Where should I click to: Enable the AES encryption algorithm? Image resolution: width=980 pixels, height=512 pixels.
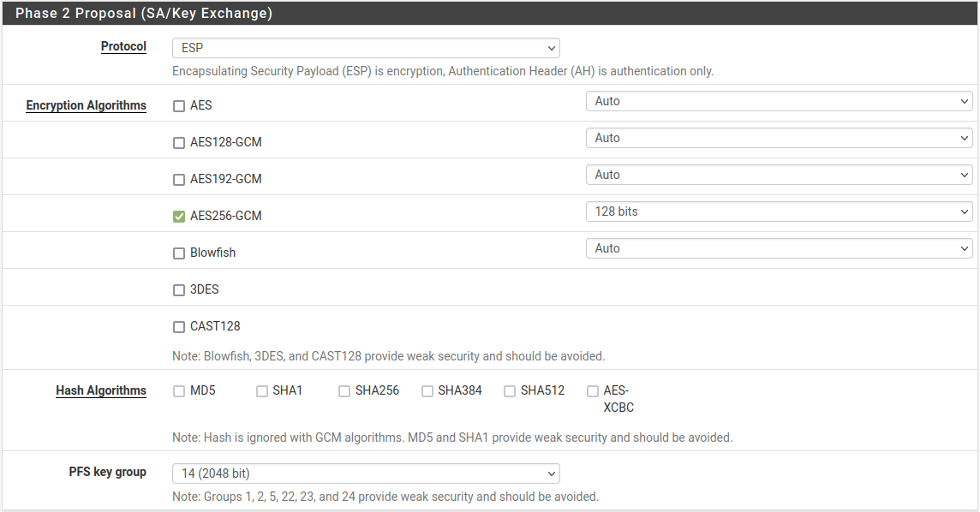[x=179, y=105]
